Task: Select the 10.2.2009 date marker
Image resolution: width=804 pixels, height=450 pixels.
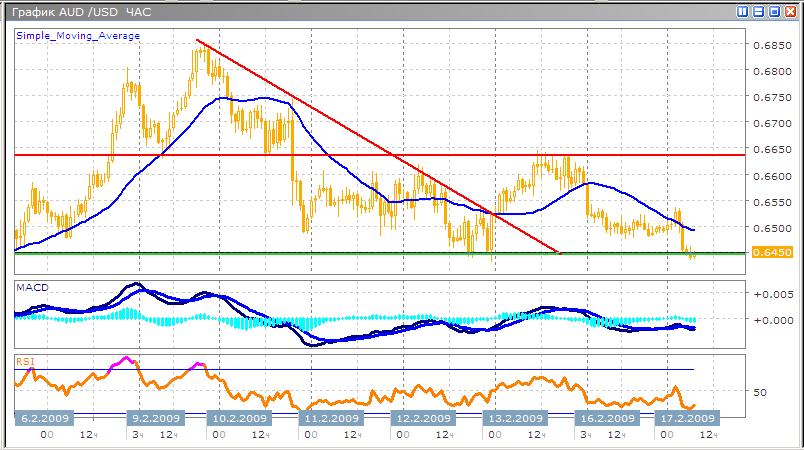Action: click(x=237, y=418)
